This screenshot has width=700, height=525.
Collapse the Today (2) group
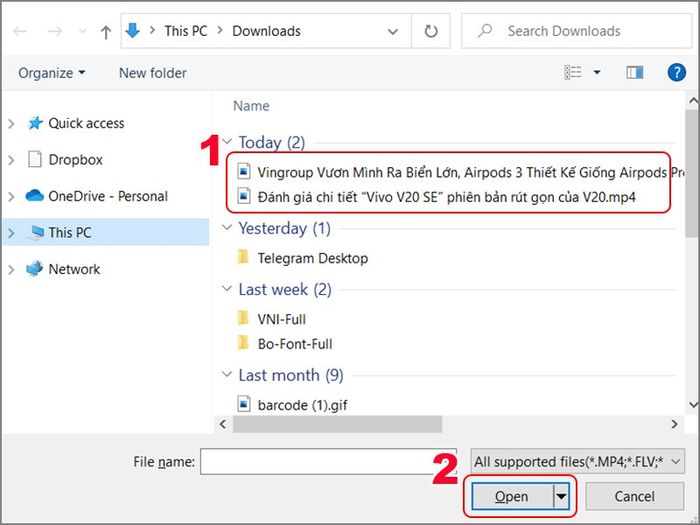coord(227,142)
